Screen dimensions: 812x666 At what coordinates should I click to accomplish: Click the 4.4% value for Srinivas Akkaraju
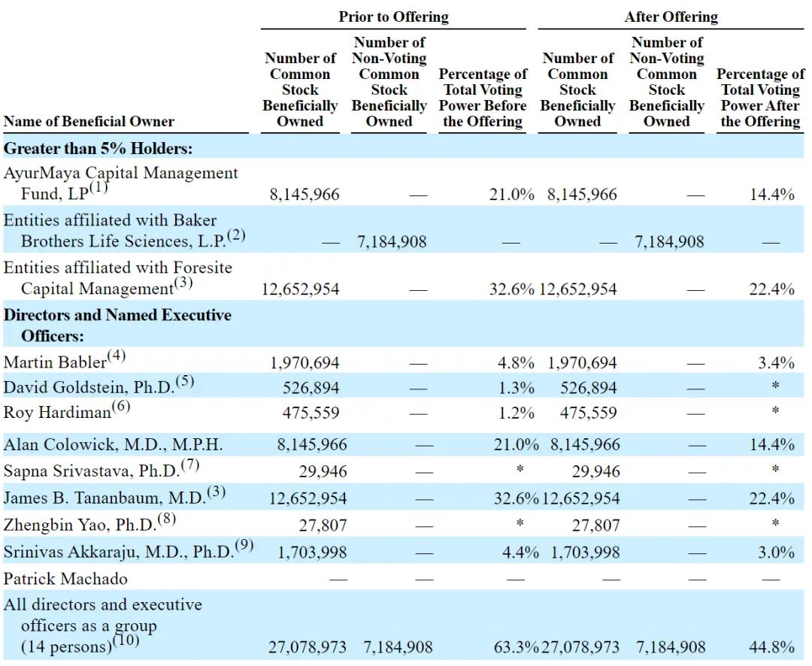coord(520,552)
